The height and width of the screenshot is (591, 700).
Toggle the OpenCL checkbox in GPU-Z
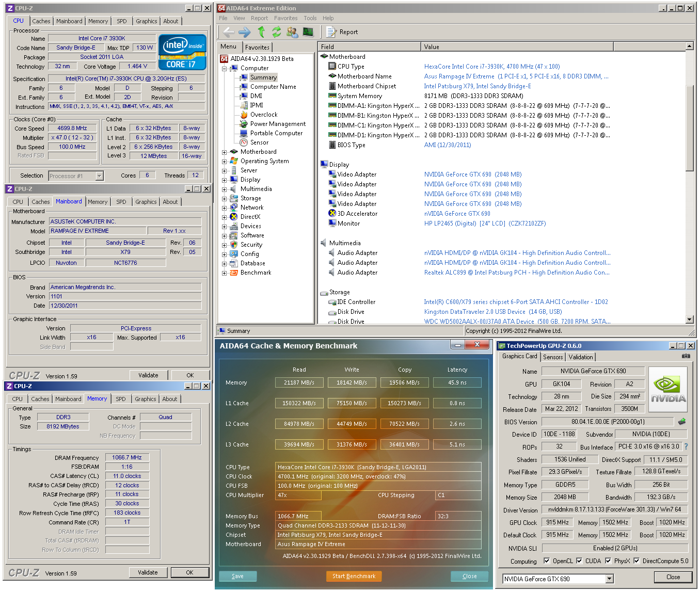coord(547,561)
